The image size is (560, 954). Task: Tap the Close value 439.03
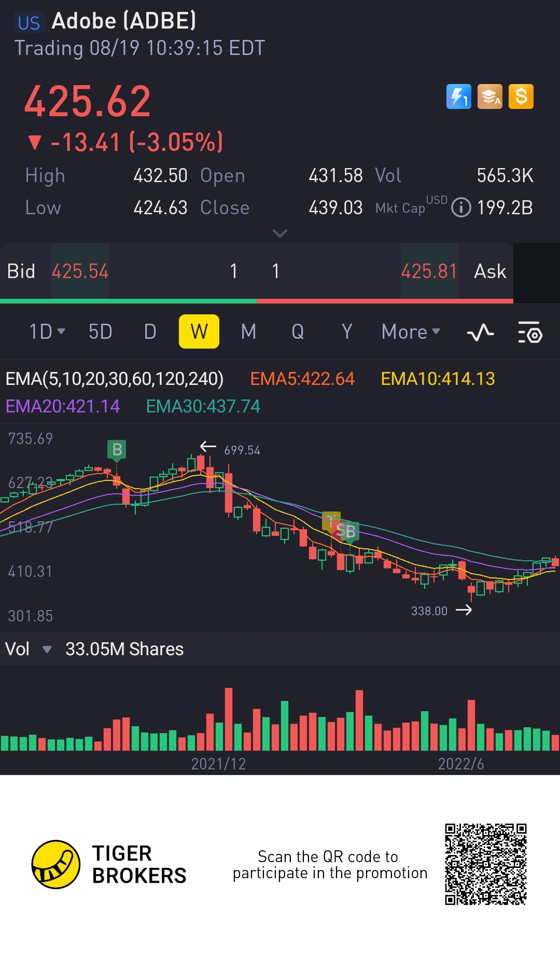pos(336,208)
